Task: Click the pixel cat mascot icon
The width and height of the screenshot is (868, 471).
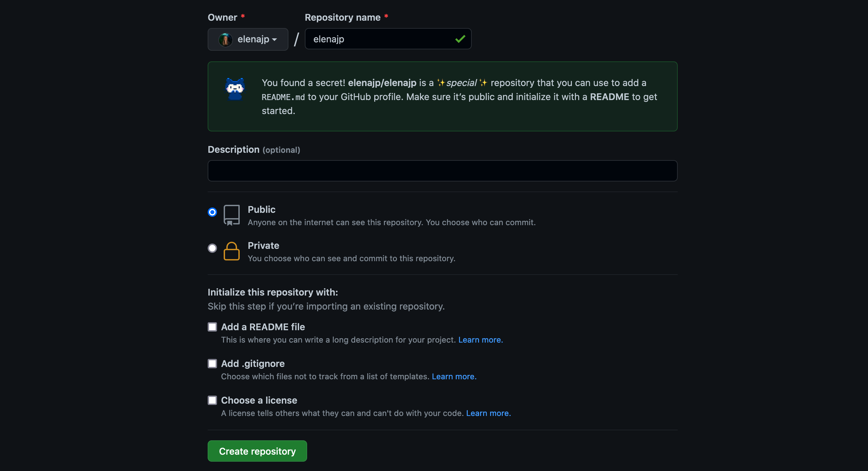Action: click(235, 89)
